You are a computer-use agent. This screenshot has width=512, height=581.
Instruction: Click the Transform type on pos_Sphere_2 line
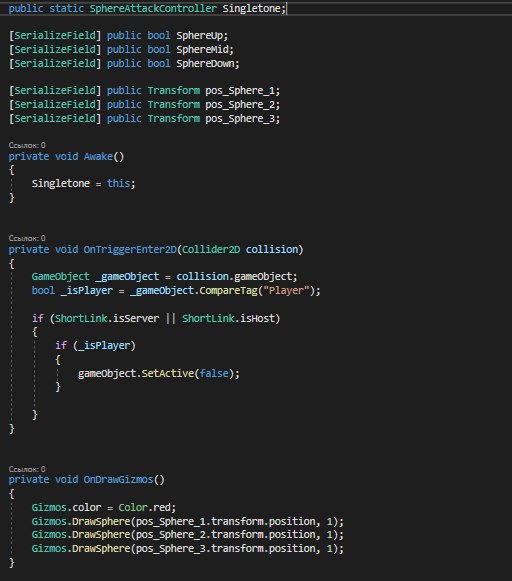click(173, 104)
